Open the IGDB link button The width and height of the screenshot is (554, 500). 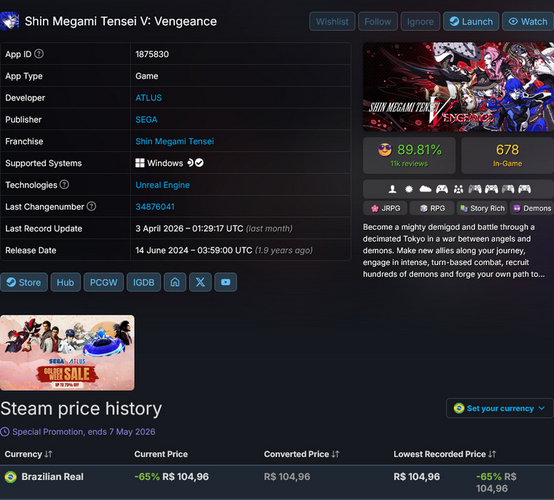click(x=143, y=282)
